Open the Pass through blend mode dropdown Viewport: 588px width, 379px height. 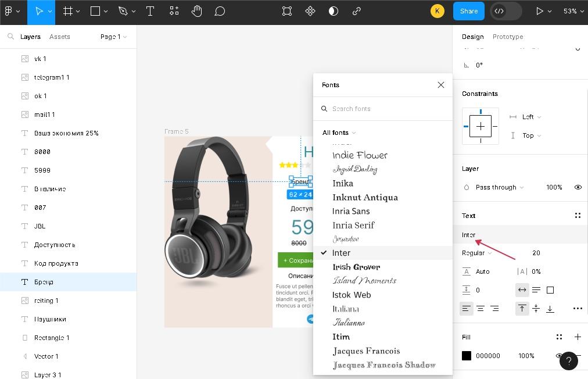pyautogui.click(x=499, y=187)
